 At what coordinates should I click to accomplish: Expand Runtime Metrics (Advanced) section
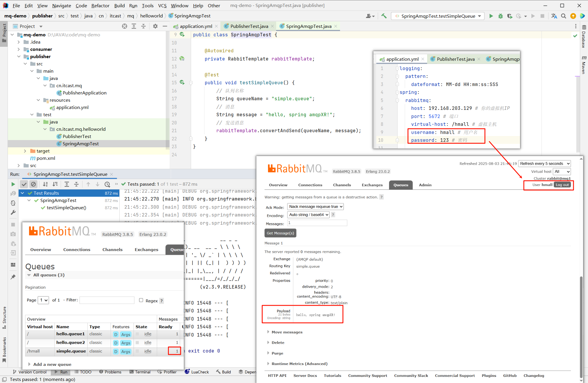coord(299,364)
